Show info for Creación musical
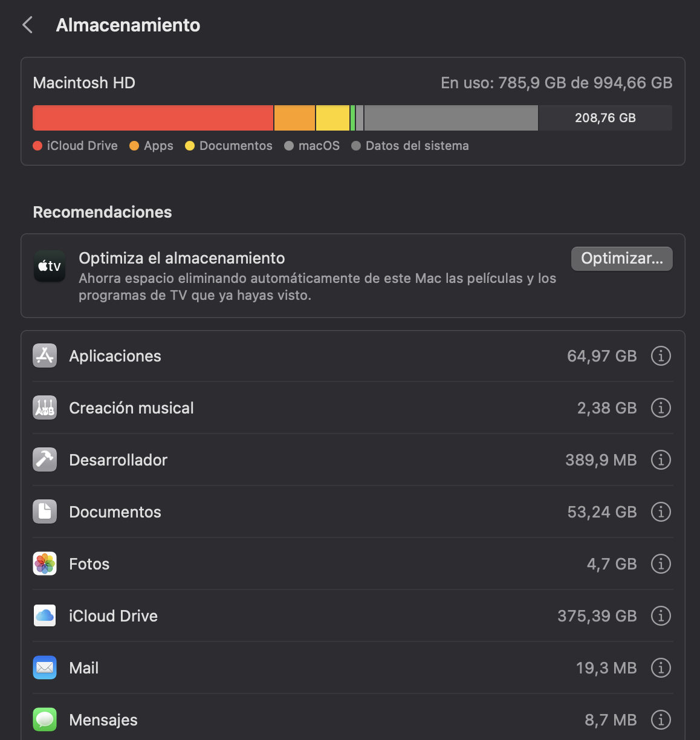700x740 pixels. tap(661, 408)
